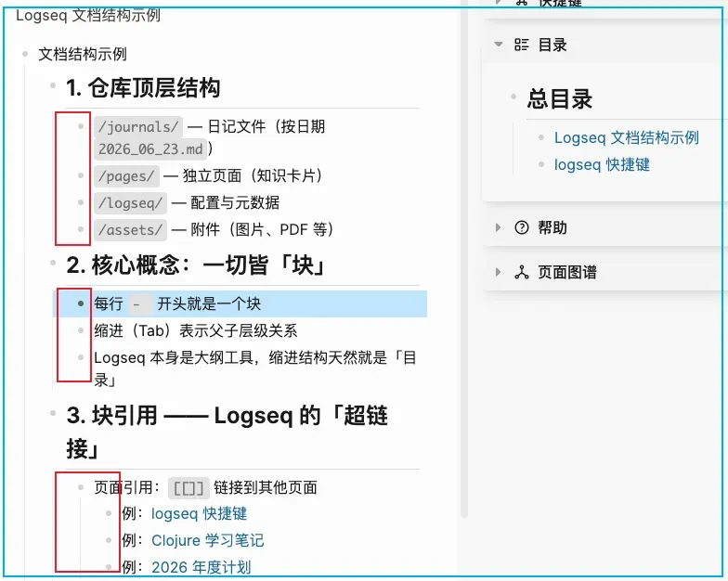Click the bullet before /logseq/ block
The height and width of the screenshot is (581, 728).
pos(81,202)
